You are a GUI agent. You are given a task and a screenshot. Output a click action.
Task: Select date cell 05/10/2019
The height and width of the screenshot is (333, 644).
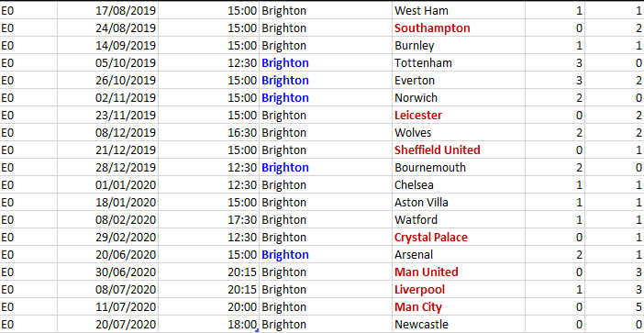(x=107, y=62)
